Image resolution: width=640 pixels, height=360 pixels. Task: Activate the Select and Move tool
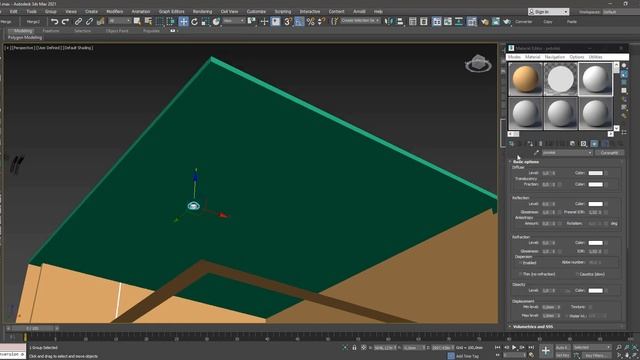pyautogui.click(x=183, y=22)
